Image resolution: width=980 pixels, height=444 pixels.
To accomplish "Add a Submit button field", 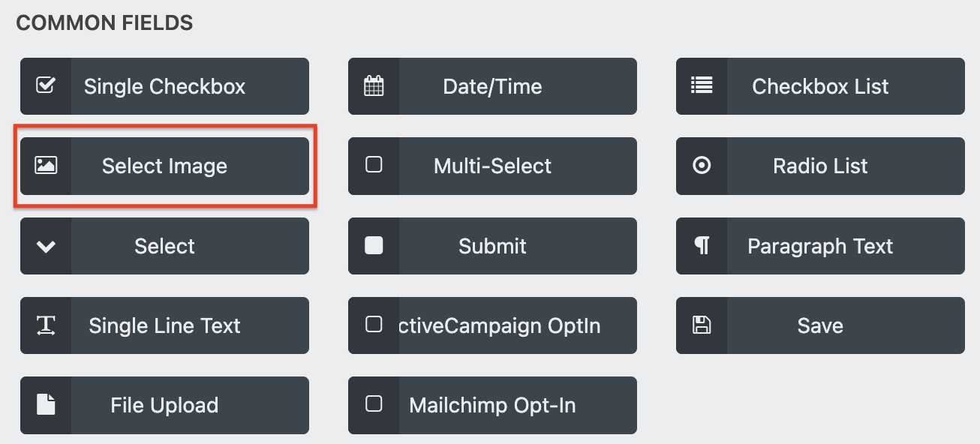I will coord(492,246).
